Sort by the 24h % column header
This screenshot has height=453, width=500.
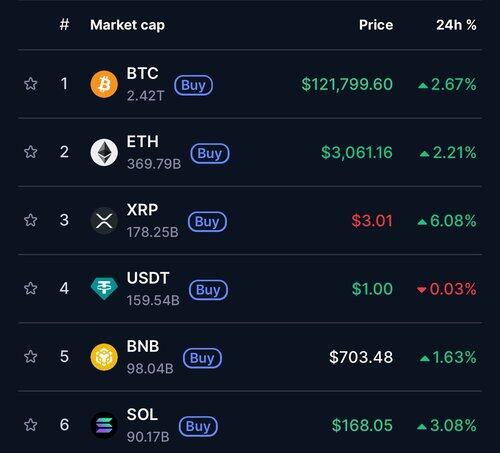456,25
